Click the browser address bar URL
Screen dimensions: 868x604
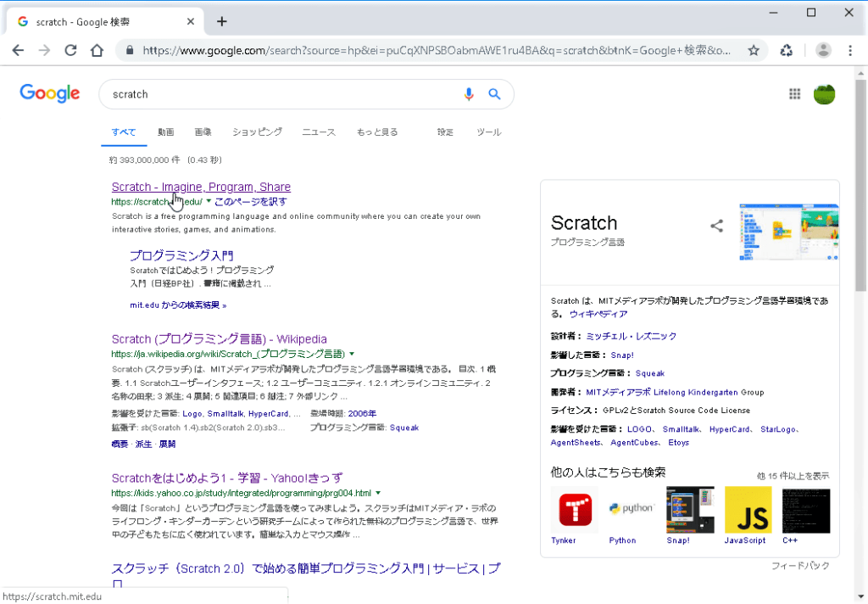437,50
